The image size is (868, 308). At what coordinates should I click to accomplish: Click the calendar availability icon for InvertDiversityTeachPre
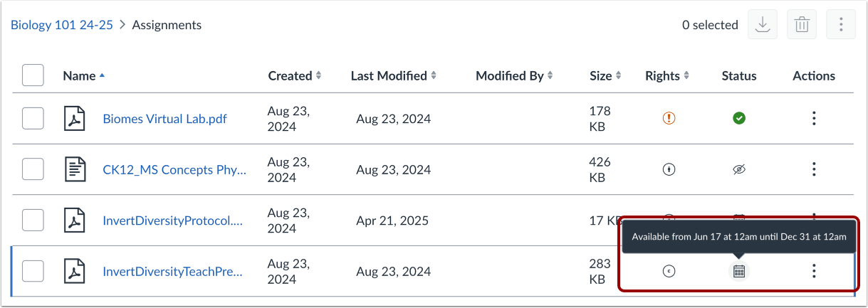(739, 270)
